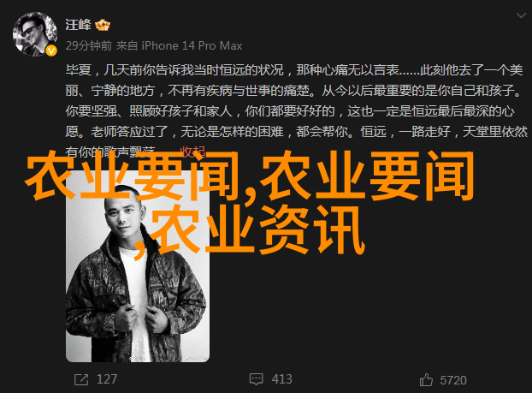Click the comment count 413
Screen dimensions: 532x393
tap(281, 379)
